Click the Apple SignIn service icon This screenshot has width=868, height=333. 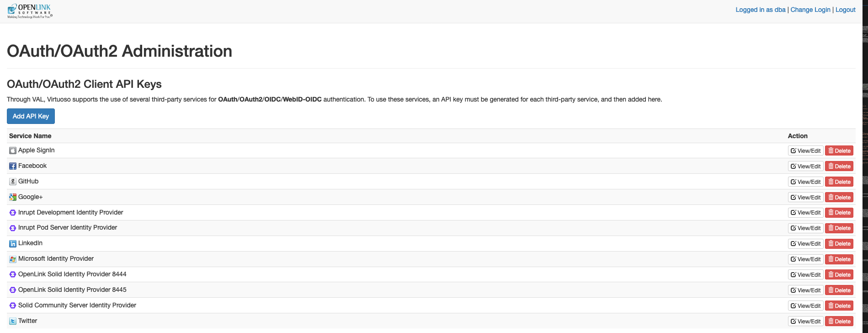pos(13,150)
